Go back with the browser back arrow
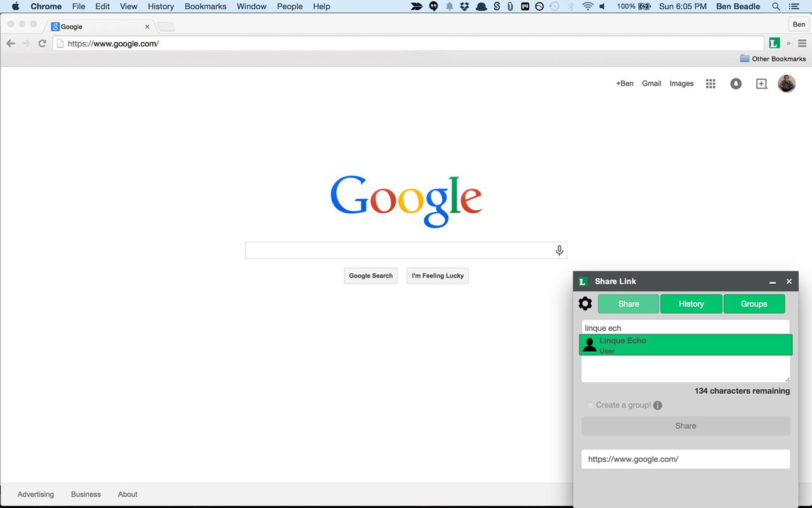This screenshot has height=508, width=812. 10,43
